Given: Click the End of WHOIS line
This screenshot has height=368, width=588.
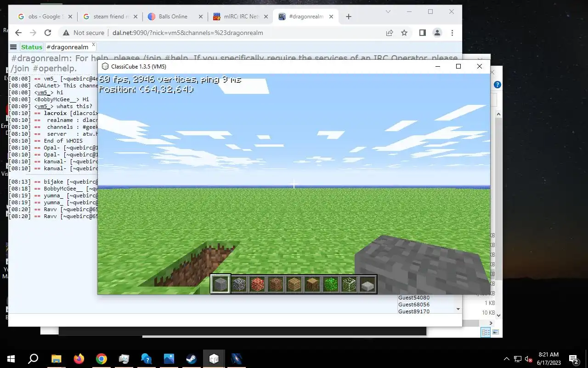Looking at the screenshot, I should tap(46, 141).
